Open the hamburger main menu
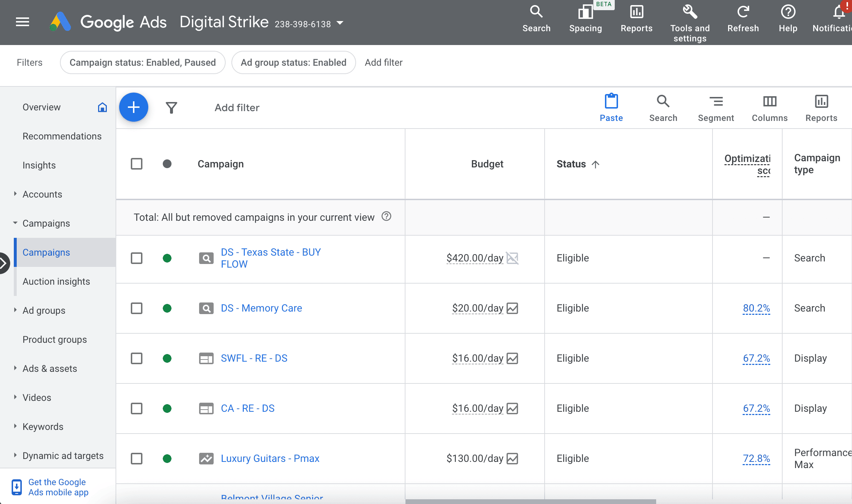Image resolution: width=852 pixels, height=504 pixels. pyautogui.click(x=23, y=22)
